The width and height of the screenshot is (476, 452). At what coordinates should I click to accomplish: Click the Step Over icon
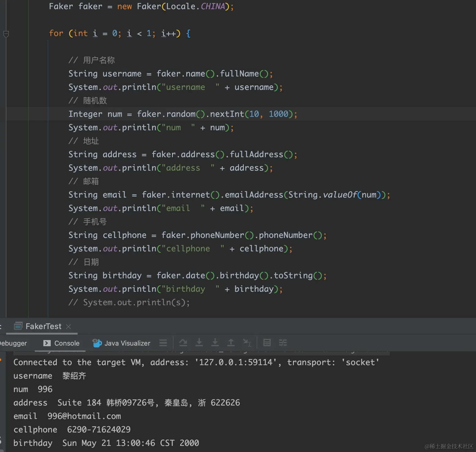[x=183, y=343]
